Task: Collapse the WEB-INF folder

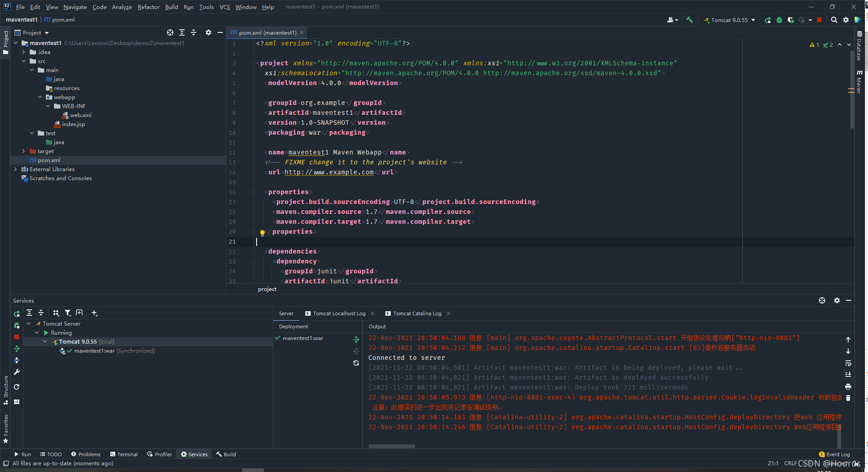Action: click(x=48, y=106)
